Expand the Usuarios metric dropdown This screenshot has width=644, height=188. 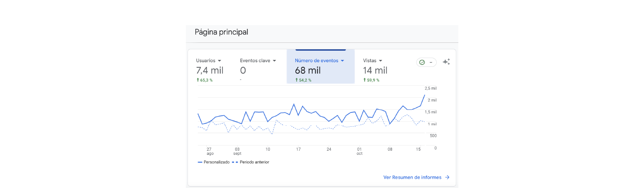(x=220, y=61)
